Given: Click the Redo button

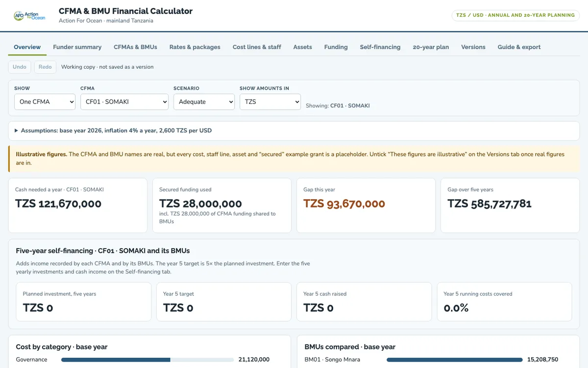Looking at the screenshot, I should click(x=45, y=67).
